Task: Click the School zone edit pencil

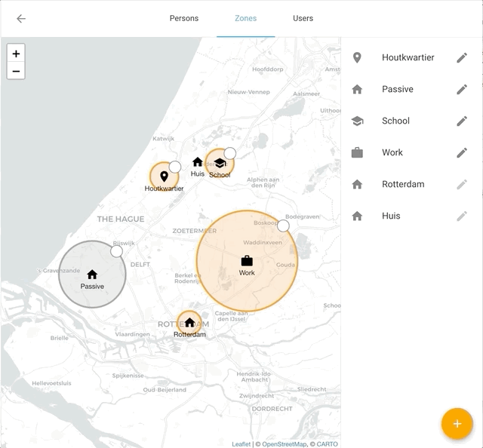Action: pos(462,121)
